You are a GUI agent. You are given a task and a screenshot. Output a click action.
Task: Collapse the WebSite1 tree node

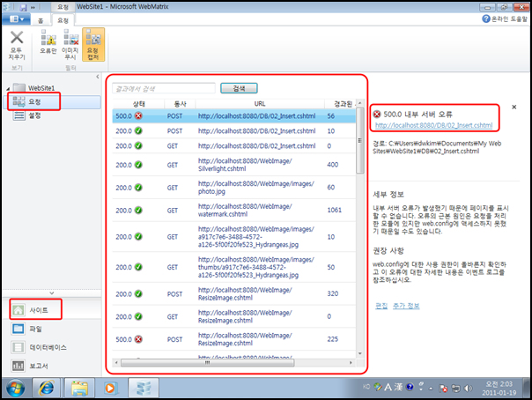click(x=8, y=89)
